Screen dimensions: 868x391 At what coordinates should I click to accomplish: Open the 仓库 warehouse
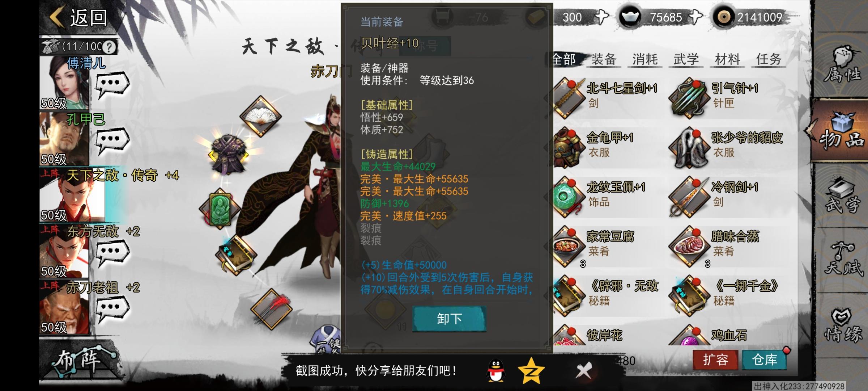765,360
